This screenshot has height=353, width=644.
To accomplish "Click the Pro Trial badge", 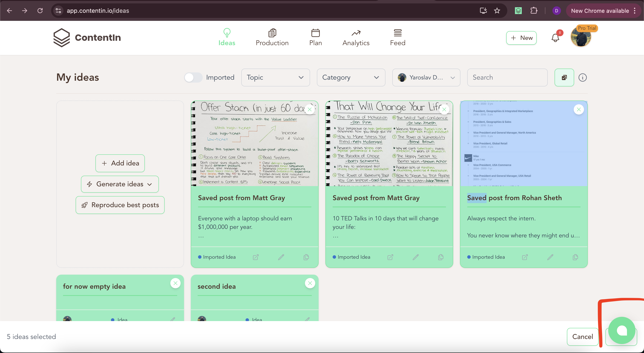I will [x=587, y=28].
